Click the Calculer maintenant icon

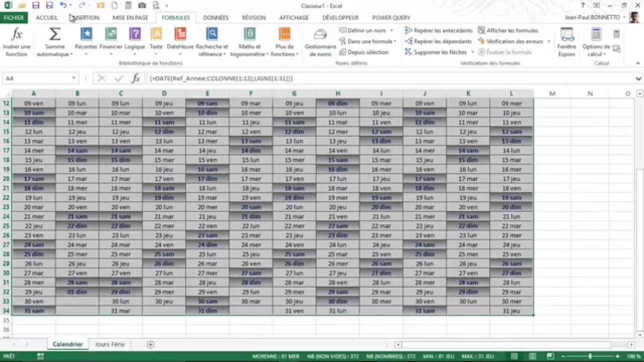coord(616,34)
